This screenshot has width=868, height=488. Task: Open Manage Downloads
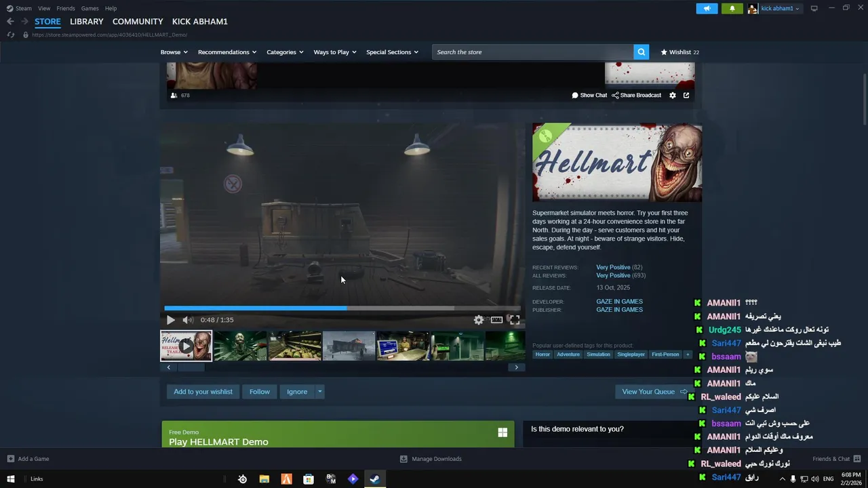pos(431,459)
